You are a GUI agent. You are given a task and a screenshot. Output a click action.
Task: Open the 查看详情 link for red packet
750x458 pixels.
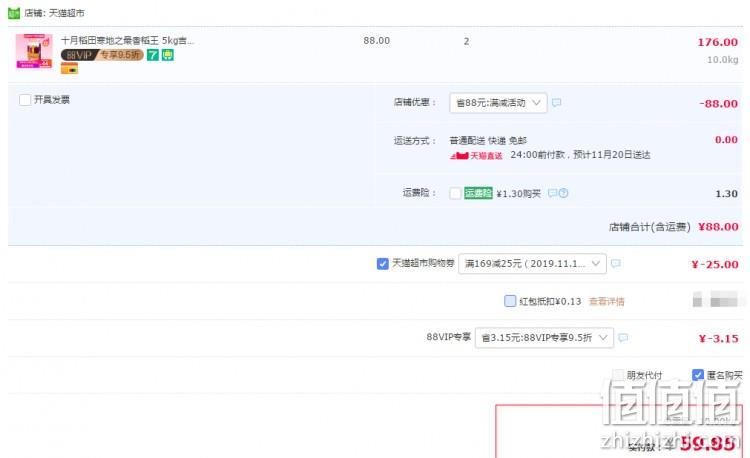607,301
